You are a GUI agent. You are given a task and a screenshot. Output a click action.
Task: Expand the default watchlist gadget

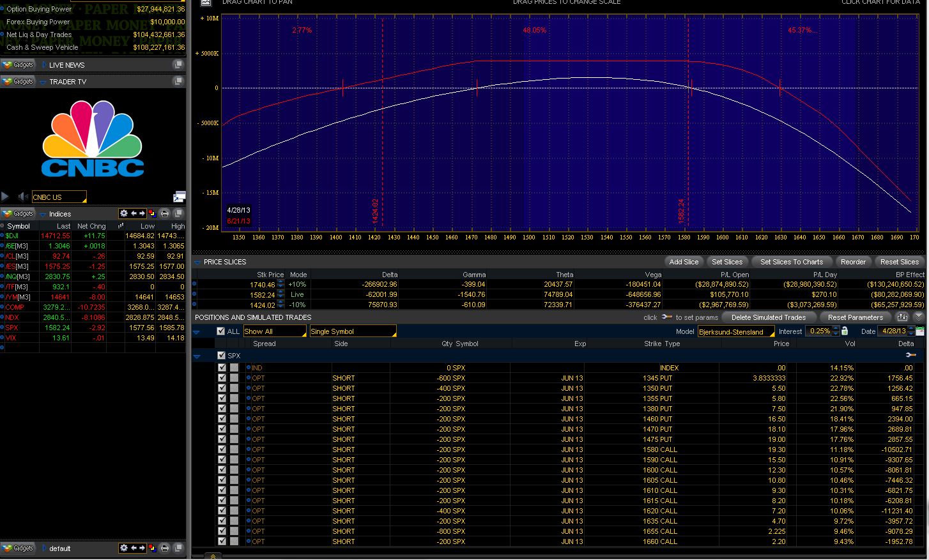click(43, 548)
